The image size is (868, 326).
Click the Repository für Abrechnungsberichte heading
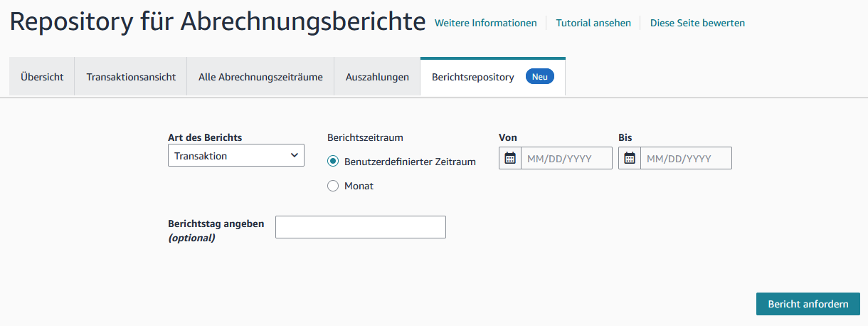pyautogui.click(x=218, y=22)
